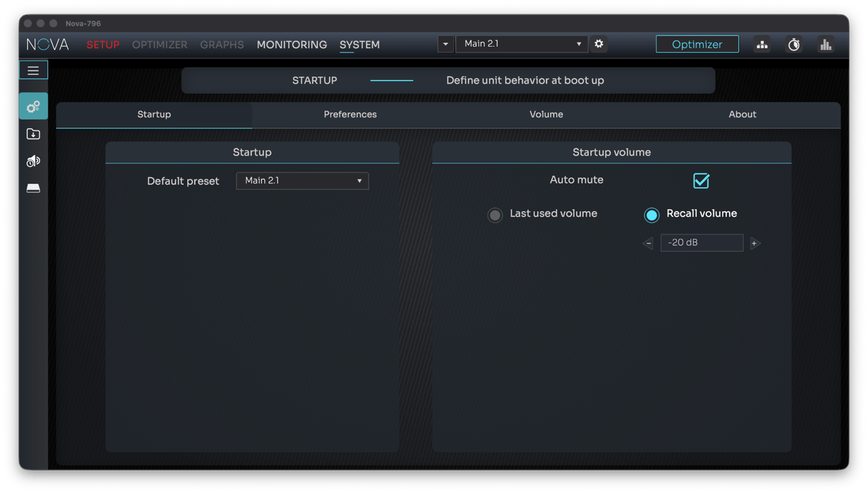Open the stopwatch timer icon
Viewport: 868px width, 493px height.
[x=794, y=44]
